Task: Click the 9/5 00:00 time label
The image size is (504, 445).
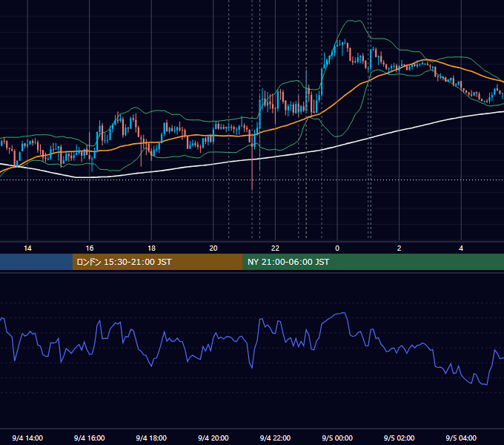Action: tap(337, 438)
